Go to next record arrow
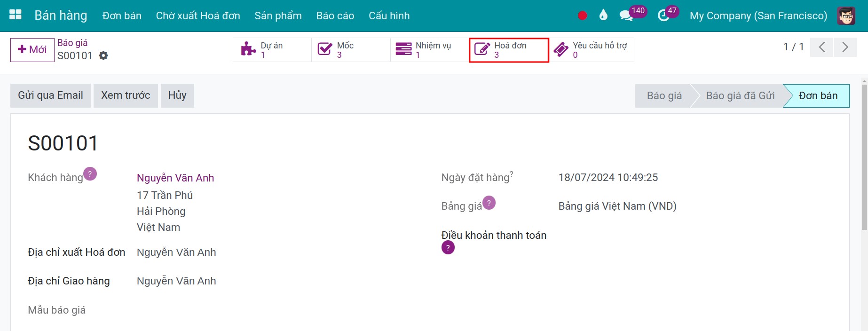The height and width of the screenshot is (331, 868). coord(845,47)
